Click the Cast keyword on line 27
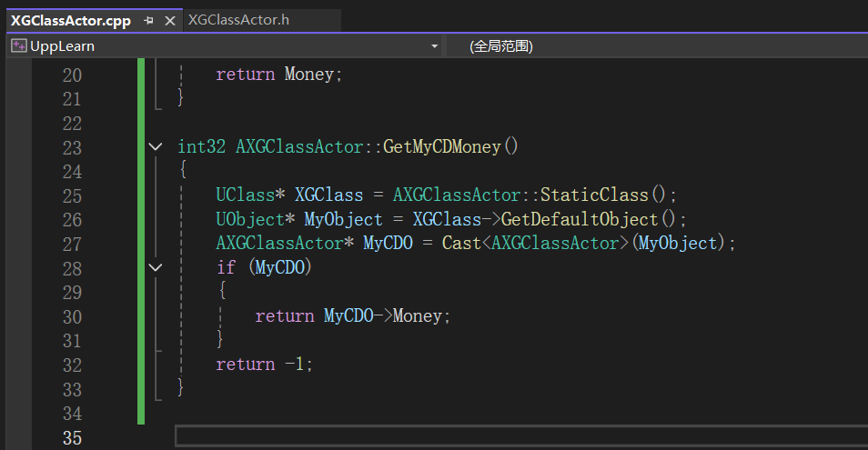Screen dimensions: 868x450 (x=461, y=244)
